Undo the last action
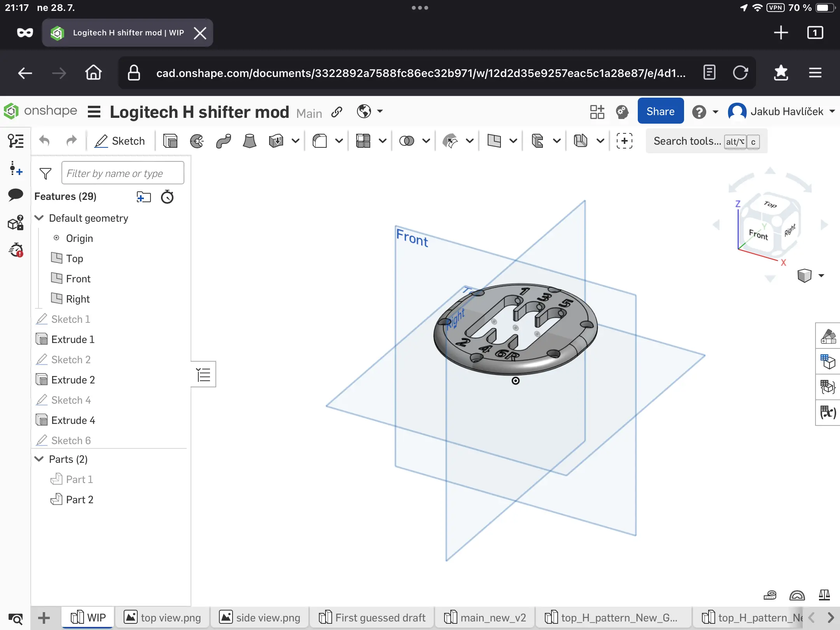The image size is (840, 630). [x=44, y=141]
